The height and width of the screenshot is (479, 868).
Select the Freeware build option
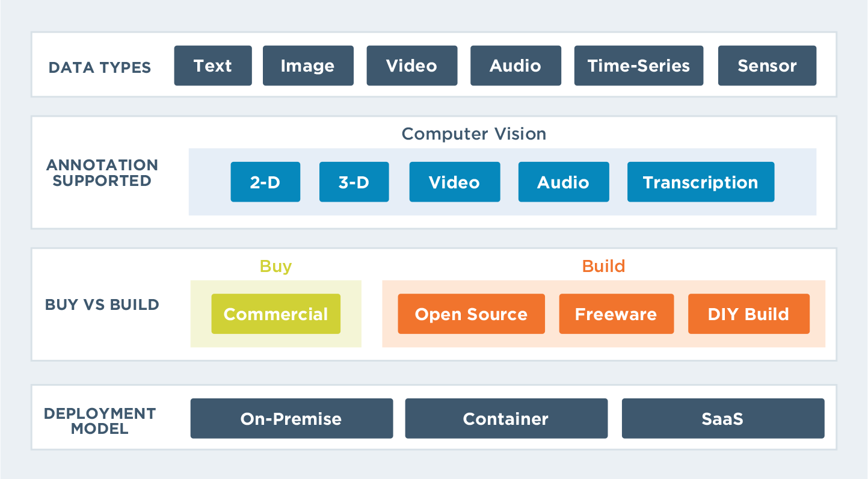pos(617,314)
